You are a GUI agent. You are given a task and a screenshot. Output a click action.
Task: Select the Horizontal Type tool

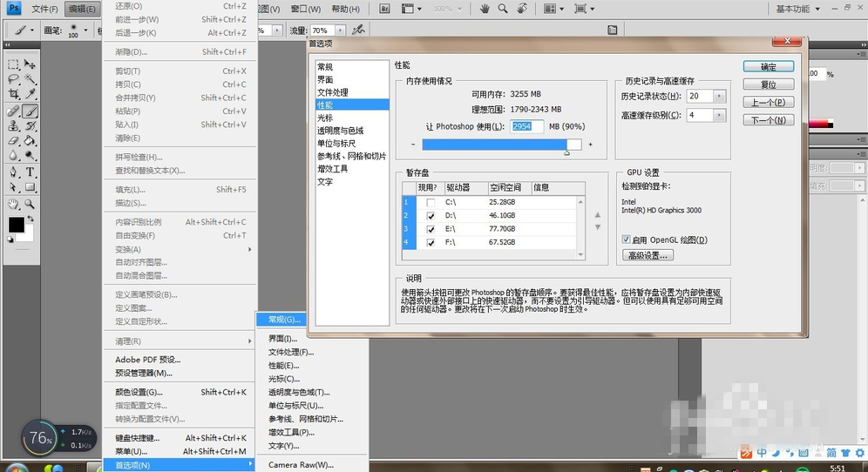click(30, 172)
